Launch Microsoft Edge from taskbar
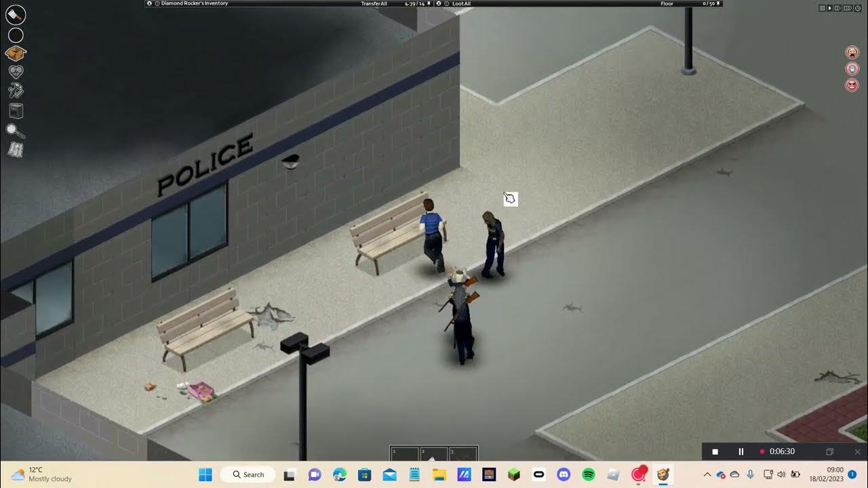Viewport: 868px width, 488px height. (340, 474)
